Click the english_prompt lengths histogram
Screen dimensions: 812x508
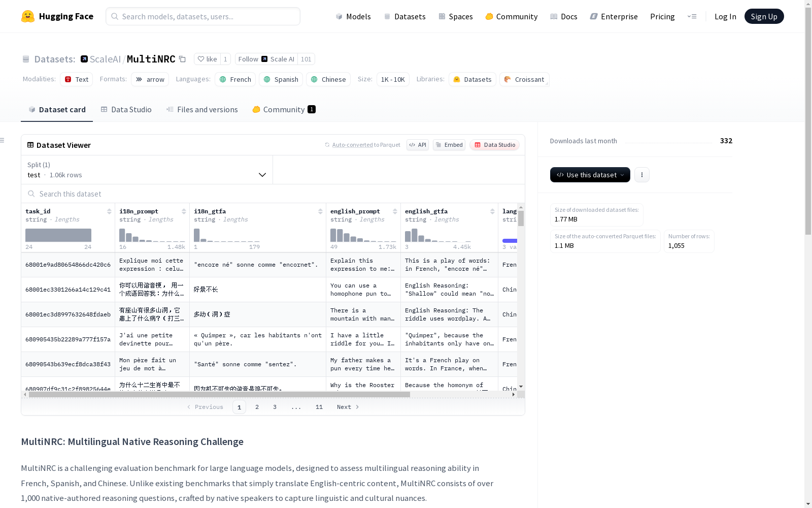[x=363, y=235]
